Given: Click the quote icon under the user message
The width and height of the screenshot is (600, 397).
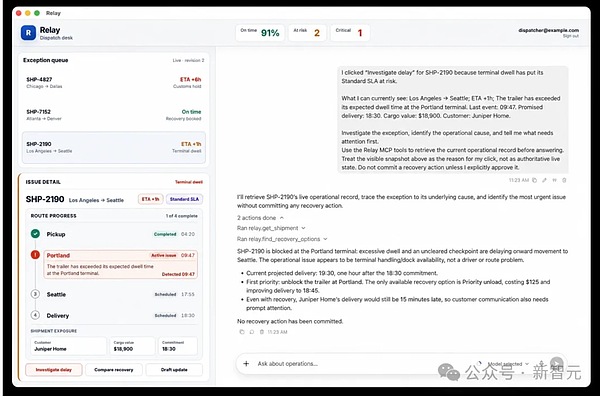Looking at the screenshot, I should (x=554, y=180).
